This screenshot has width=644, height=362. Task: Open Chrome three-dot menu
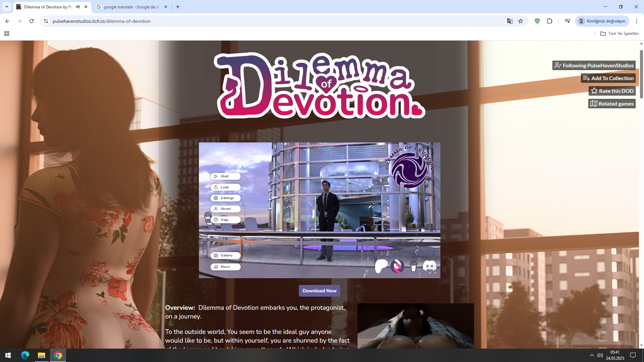point(636,21)
